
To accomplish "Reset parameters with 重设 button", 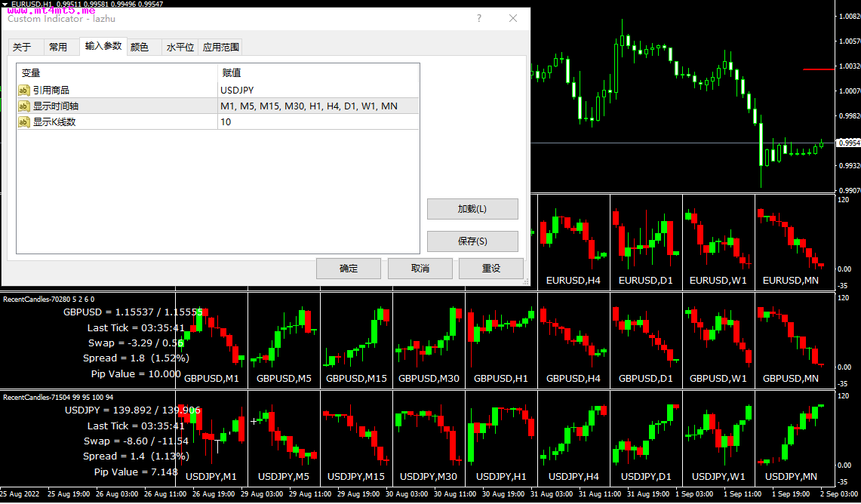I will pos(491,269).
